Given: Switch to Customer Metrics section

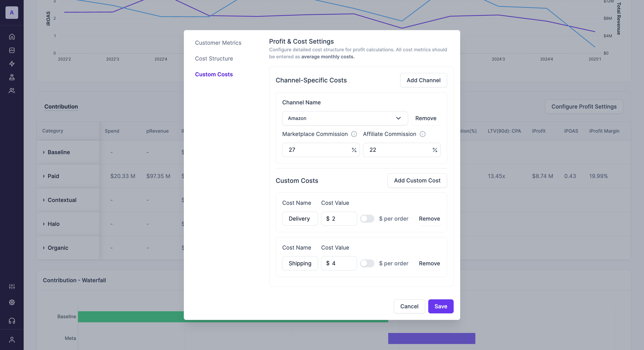Looking at the screenshot, I should 218,43.
